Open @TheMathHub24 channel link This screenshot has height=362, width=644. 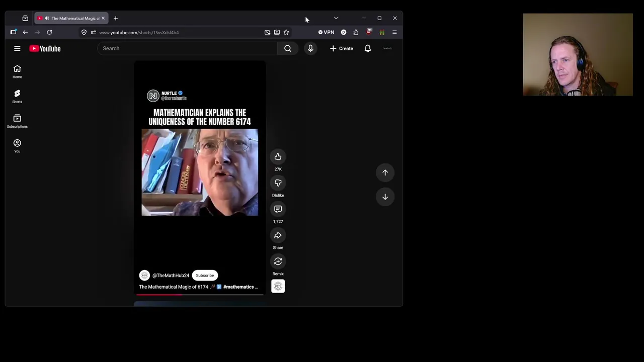[171, 276]
